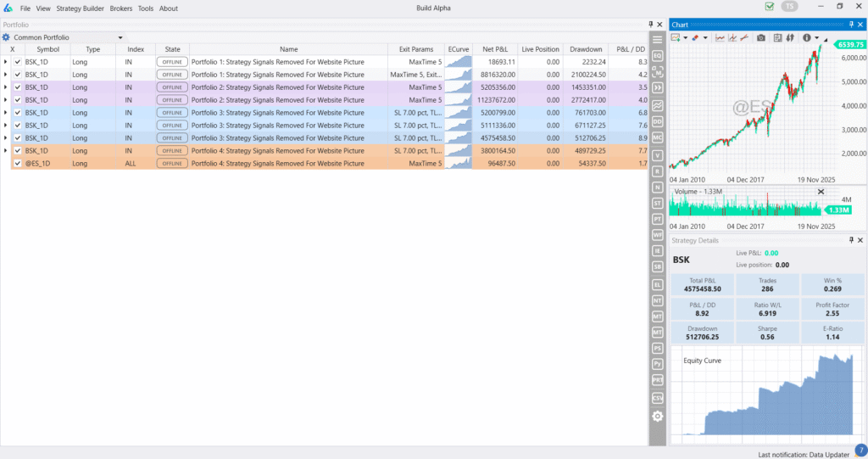868x459 pixels.
Task: Close the Volume indicator with its X
Action: click(x=821, y=192)
